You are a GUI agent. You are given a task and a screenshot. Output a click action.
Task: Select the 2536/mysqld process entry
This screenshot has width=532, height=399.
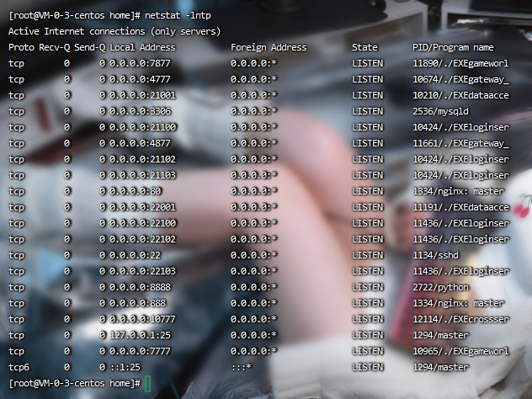[x=439, y=111]
